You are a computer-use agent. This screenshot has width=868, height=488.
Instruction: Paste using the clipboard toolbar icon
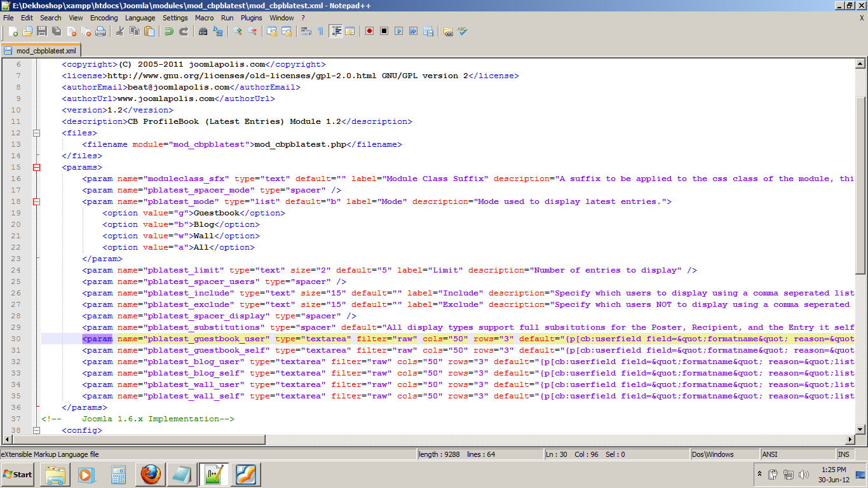point(149,31)
